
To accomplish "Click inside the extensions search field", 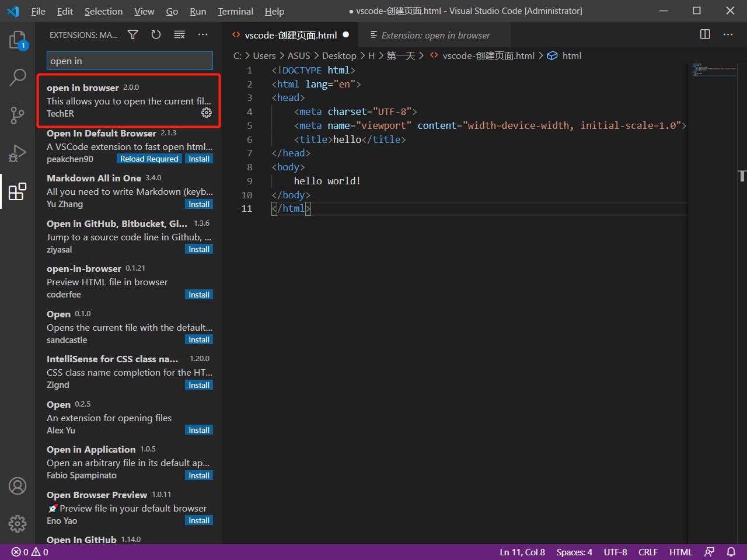I will click(130, 61).
